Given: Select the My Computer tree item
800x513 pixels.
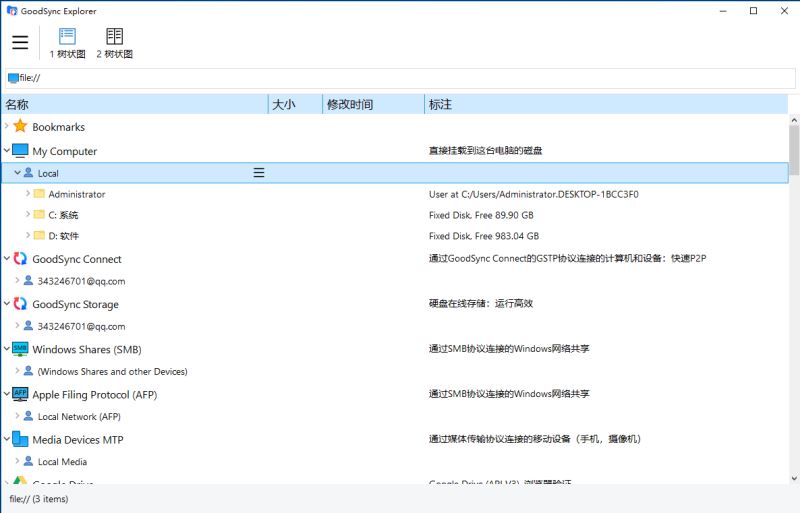Looking at the screenshot, I should point(65,151).
